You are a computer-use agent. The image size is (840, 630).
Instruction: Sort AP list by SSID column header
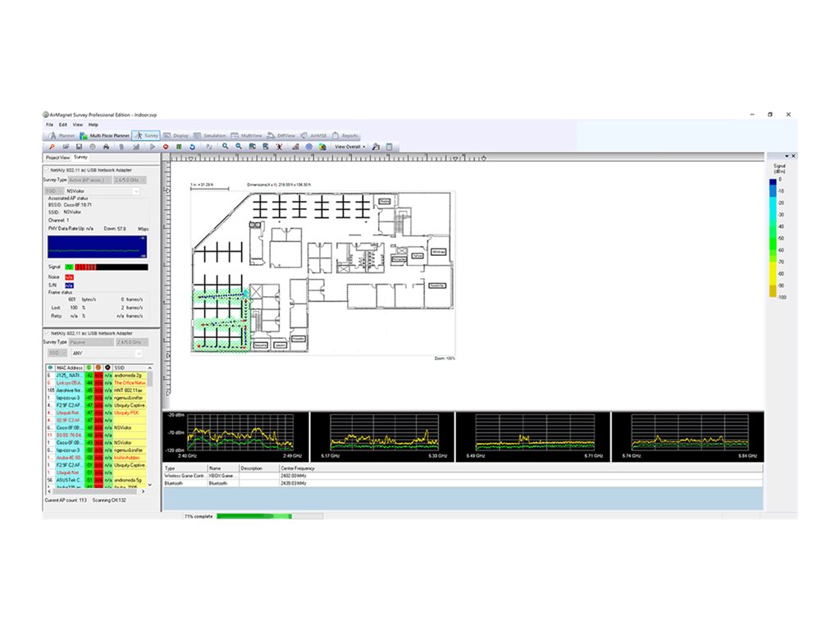(x=129, y=368)
